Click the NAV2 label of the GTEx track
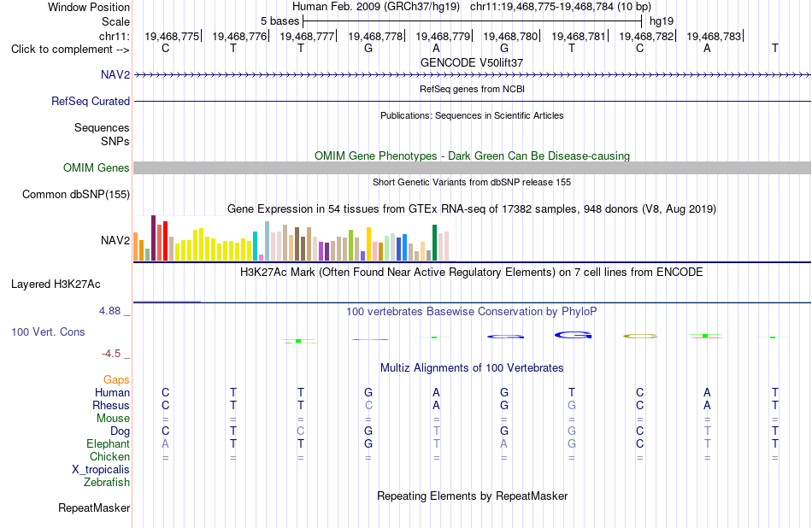This screenshot has width=812, height=528. [115, 240]
